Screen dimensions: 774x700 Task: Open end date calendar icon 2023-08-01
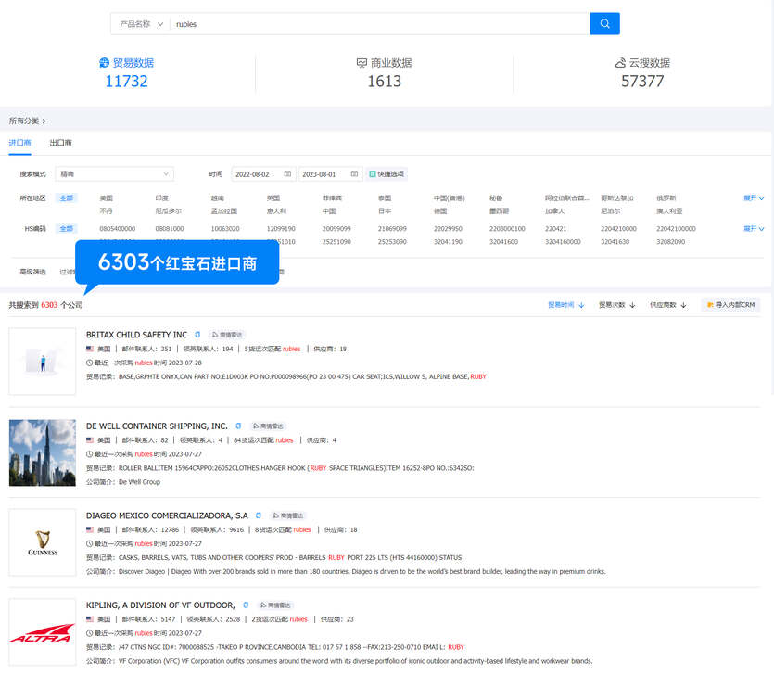(354, 173)
